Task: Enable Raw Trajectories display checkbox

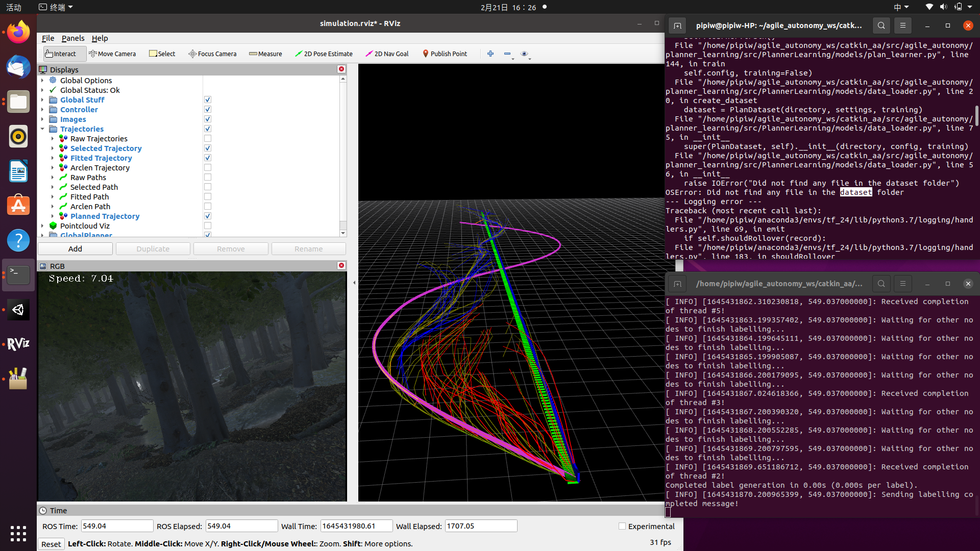Action: pos(208,139)
